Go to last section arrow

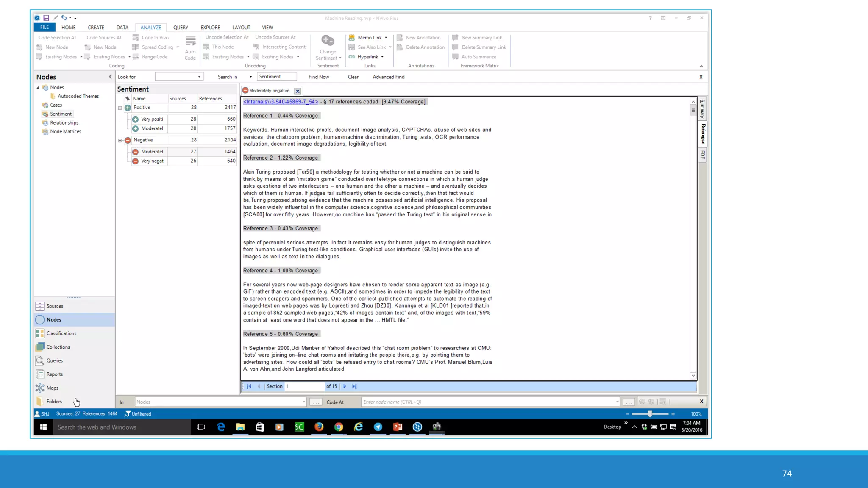[x=354, y=386]
